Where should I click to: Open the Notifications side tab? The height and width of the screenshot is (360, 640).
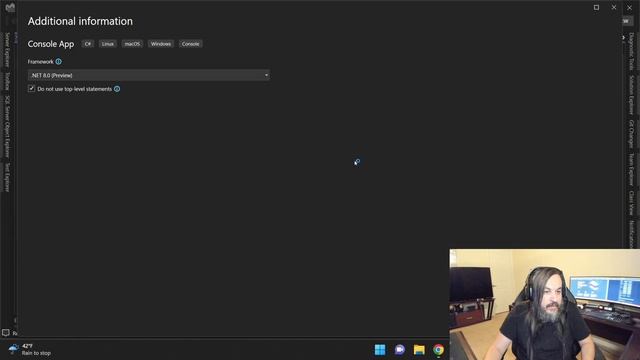(x=632, y=234)
